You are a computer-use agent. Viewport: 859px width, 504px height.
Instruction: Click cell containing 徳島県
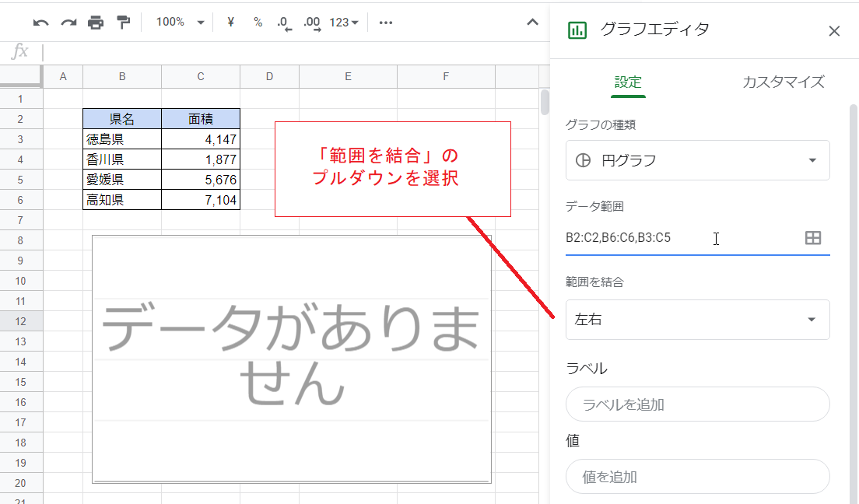point(122,139)
